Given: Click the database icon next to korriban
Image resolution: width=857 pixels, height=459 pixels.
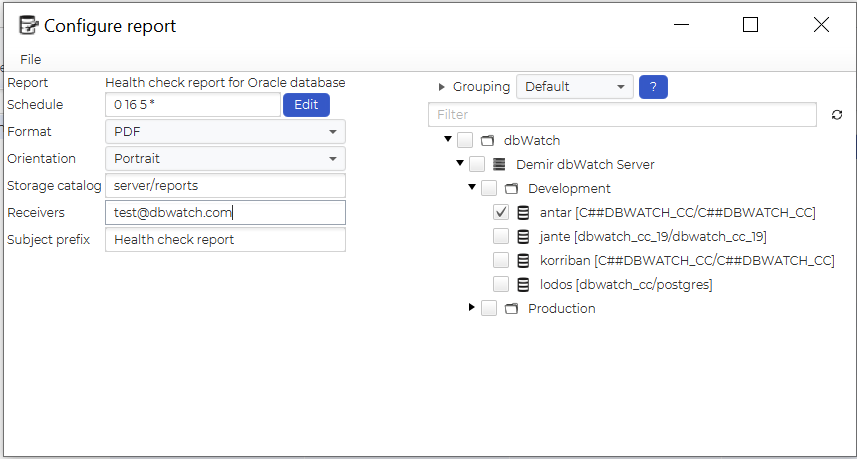Looking at the screenshot, I should [x=523, y=261].
